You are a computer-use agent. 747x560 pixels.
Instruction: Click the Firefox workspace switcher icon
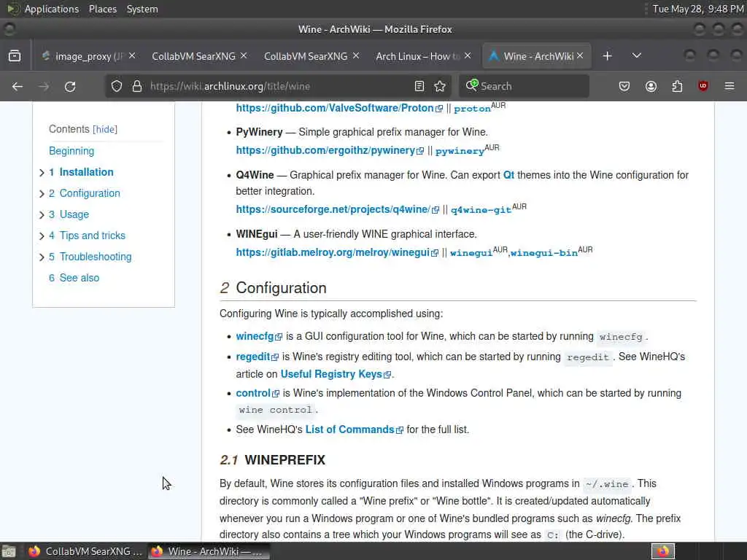coord(663,551)
